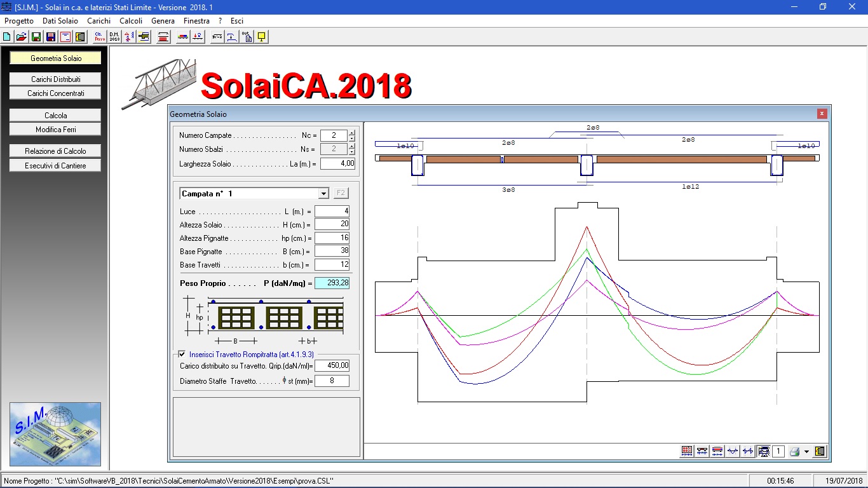Click the Modifica Ferri button
Screen dimensions: 868x488
pyautogui.click(x=56, y=130)
